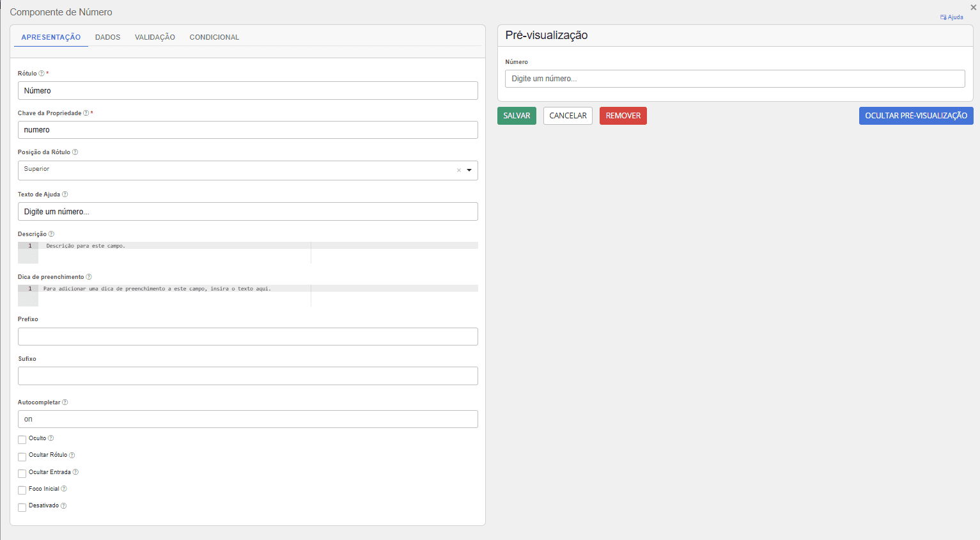Click help icon beside Descrição label
Image resolution: width=980 pixels, height=540 pixels.
pyautogui.click(x=51, y=234)
